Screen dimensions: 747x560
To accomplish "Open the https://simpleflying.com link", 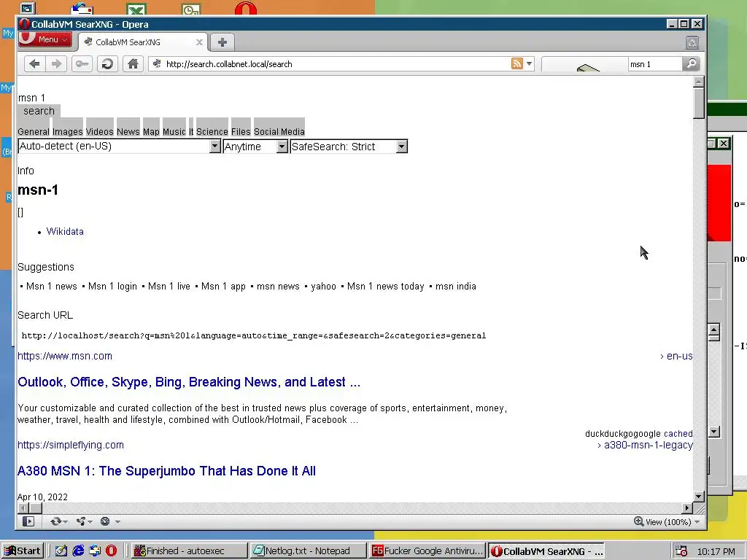I will pyautogui.click(x=71, y=445).
